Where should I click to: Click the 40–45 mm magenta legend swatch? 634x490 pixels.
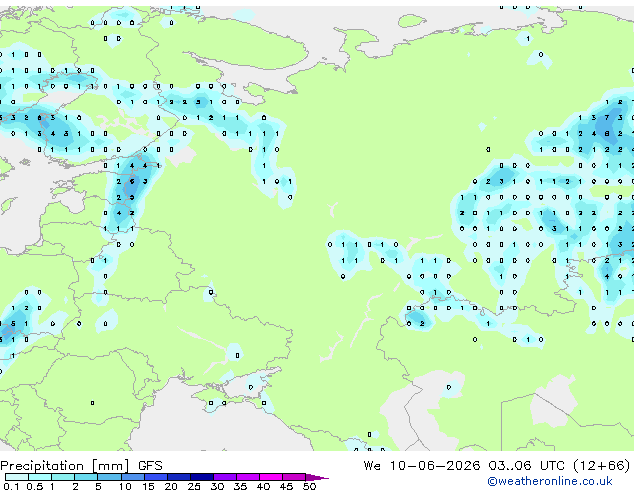pos(271,477)
